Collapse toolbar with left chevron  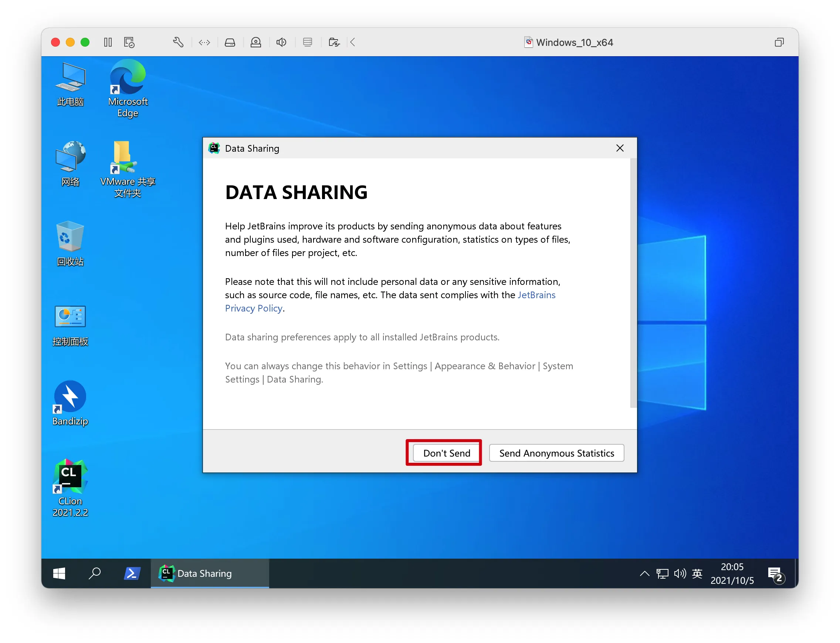353,42
